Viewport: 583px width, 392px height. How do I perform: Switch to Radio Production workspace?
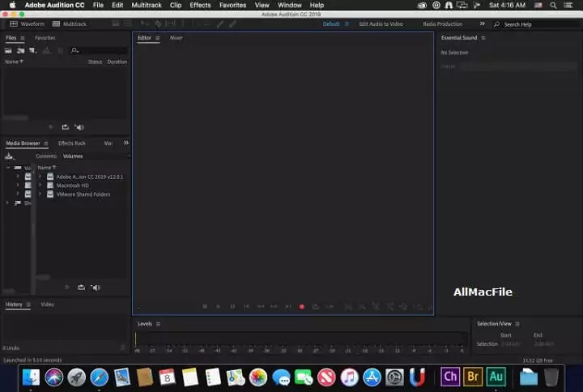(x=442, y=23)
